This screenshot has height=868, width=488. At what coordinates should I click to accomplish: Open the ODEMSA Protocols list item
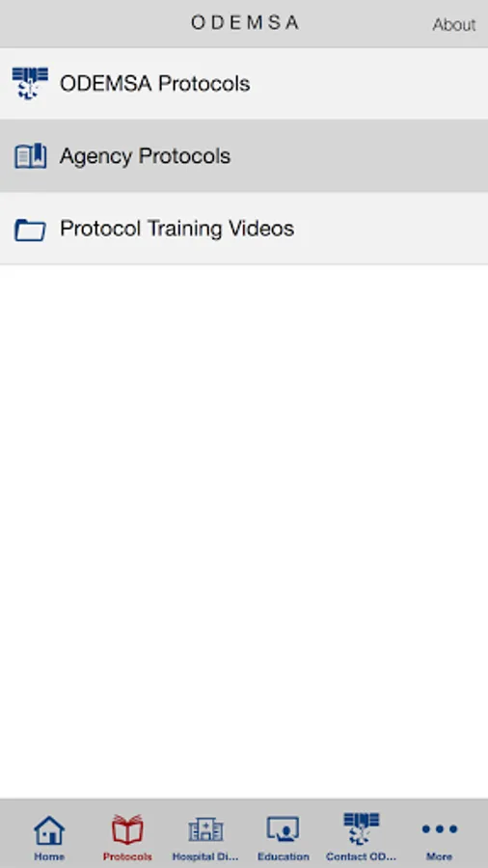point(244,84)
